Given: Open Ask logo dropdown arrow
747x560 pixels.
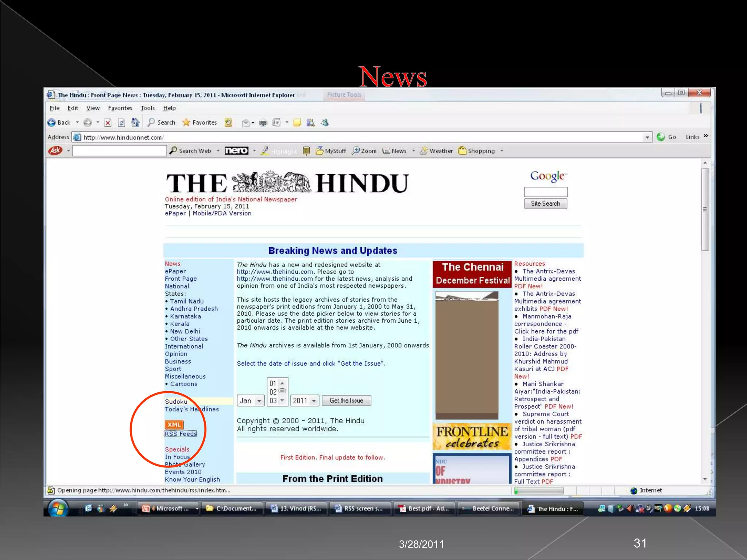Looking at the screenshot, I should [x=68, y=151].
